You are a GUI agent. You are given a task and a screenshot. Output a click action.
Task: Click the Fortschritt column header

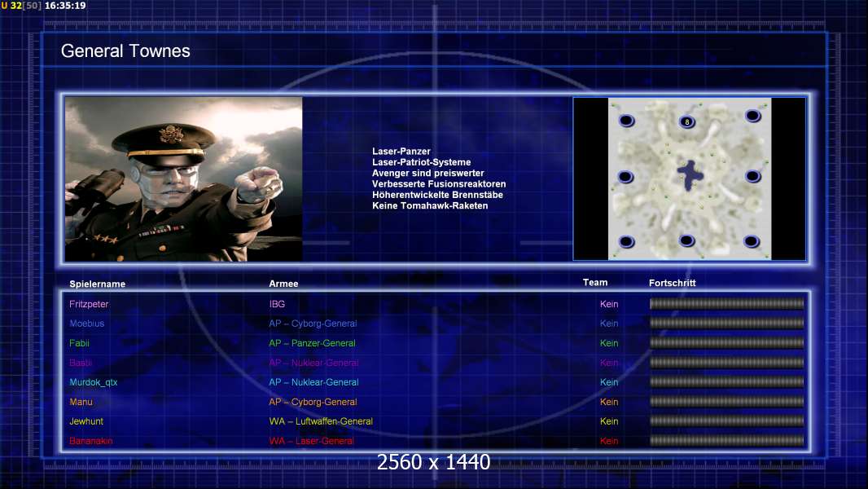[x=672, y=283]
